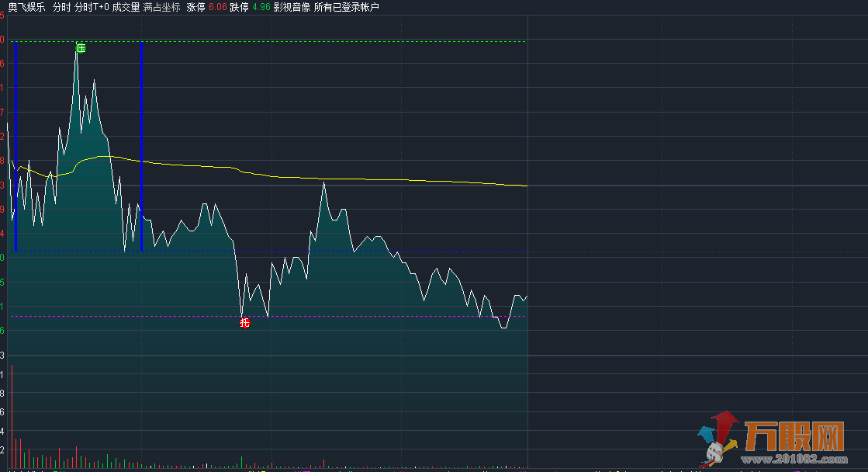
Task: Click the 涨停 label
Action: click(196, 7)
